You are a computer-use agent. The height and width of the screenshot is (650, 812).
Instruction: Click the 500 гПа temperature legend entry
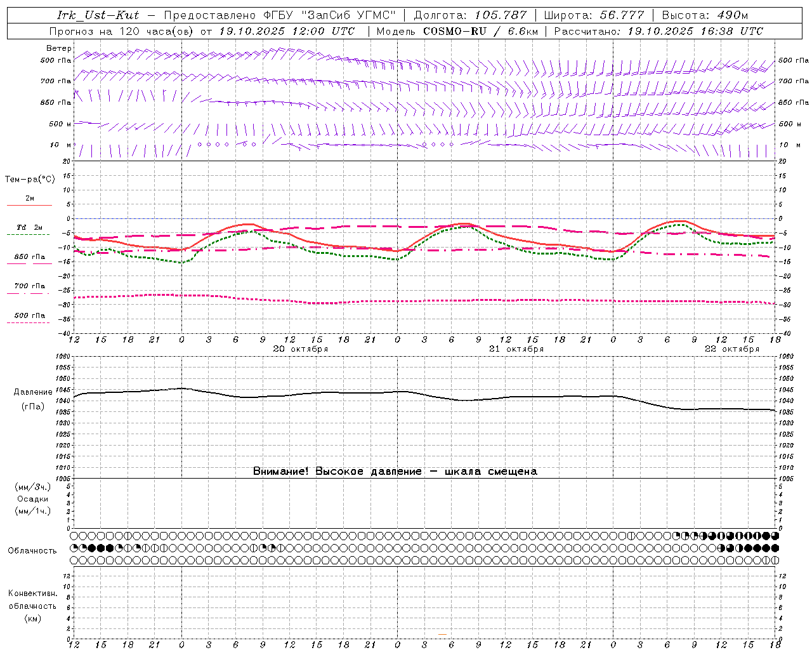coord(29,315)
